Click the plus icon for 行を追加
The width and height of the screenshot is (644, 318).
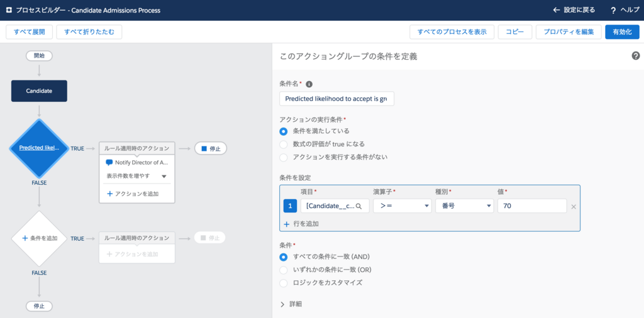click(x=287, y=224)
